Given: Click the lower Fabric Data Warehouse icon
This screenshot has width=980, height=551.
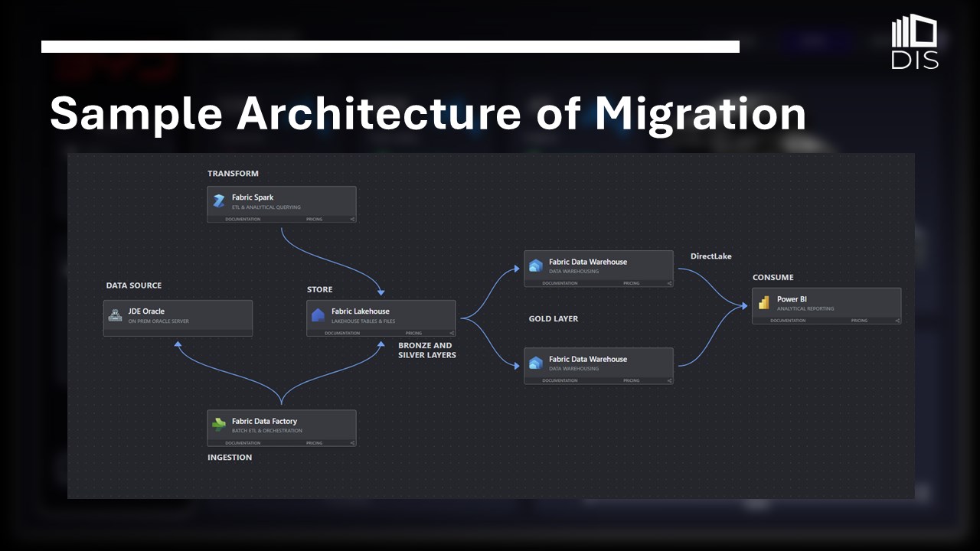Looking at the screenshot, I should point(536,363).
